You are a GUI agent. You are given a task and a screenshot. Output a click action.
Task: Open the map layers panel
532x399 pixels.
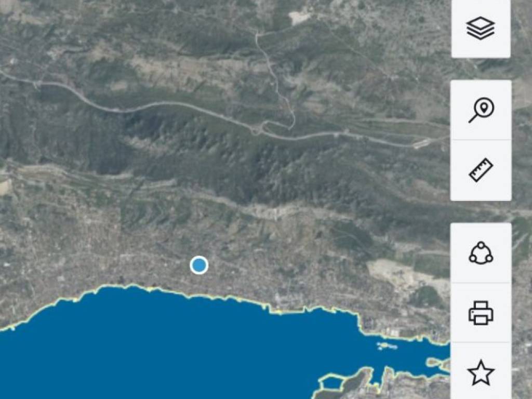pyautogui.click(x=481, y=29)
